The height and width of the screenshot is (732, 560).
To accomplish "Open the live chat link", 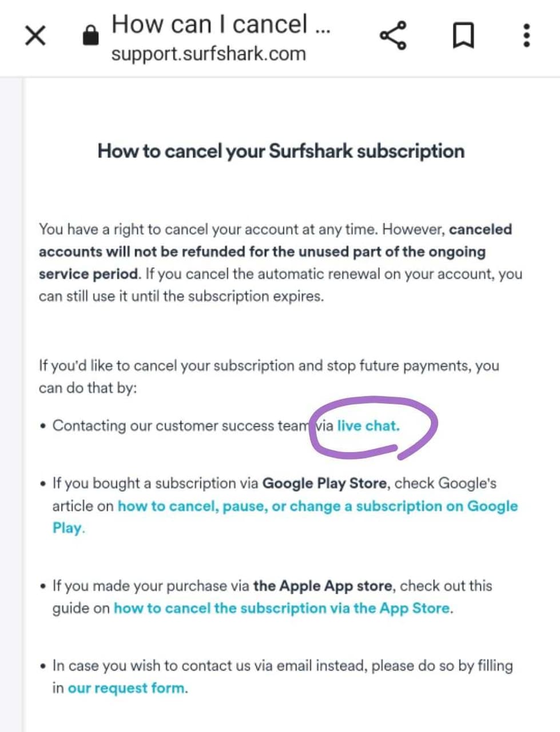I will pos(368,425).
